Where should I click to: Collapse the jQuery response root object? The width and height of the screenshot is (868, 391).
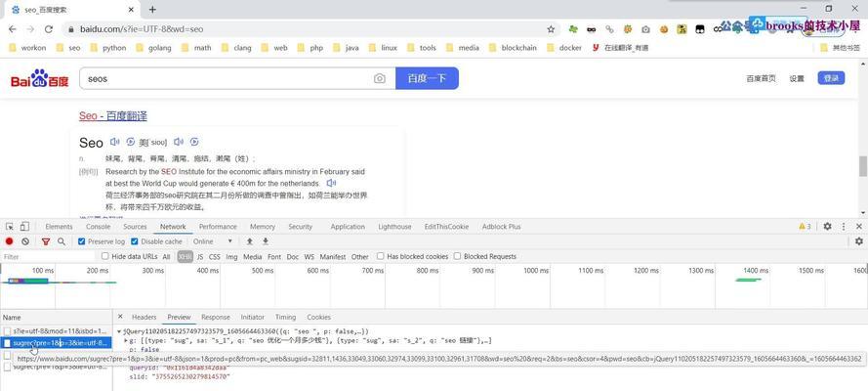click(x=119, y=331)
